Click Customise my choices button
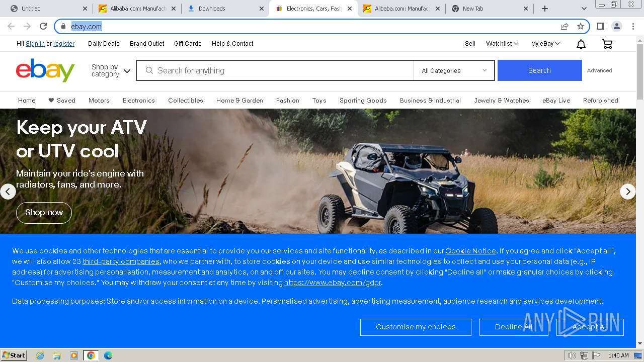Viewport: 644px width, 362px height. (416, 327)
